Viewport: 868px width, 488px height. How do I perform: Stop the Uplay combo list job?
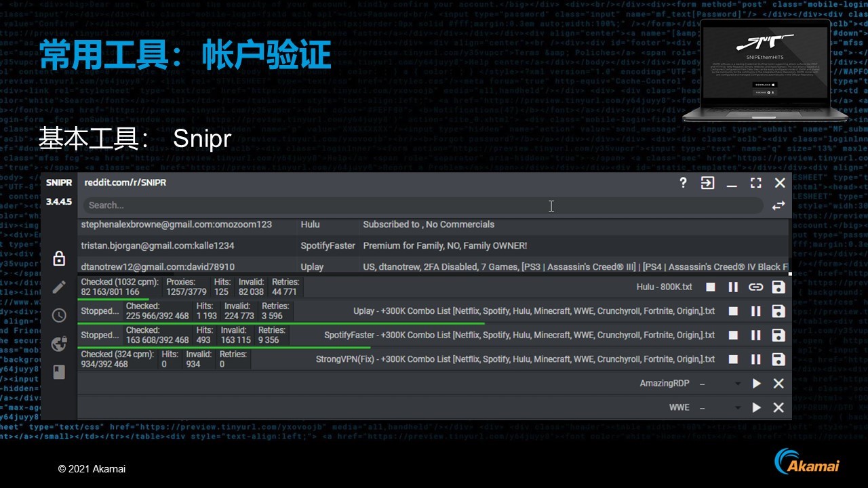[x=733, y=311]
